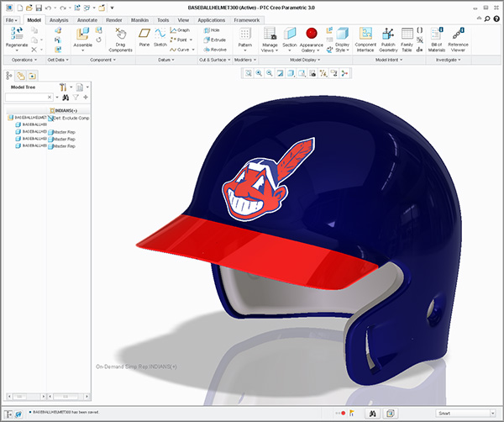Open the Framework tab
The height and width of the screenshot is (422, 504).
(246, 20)
